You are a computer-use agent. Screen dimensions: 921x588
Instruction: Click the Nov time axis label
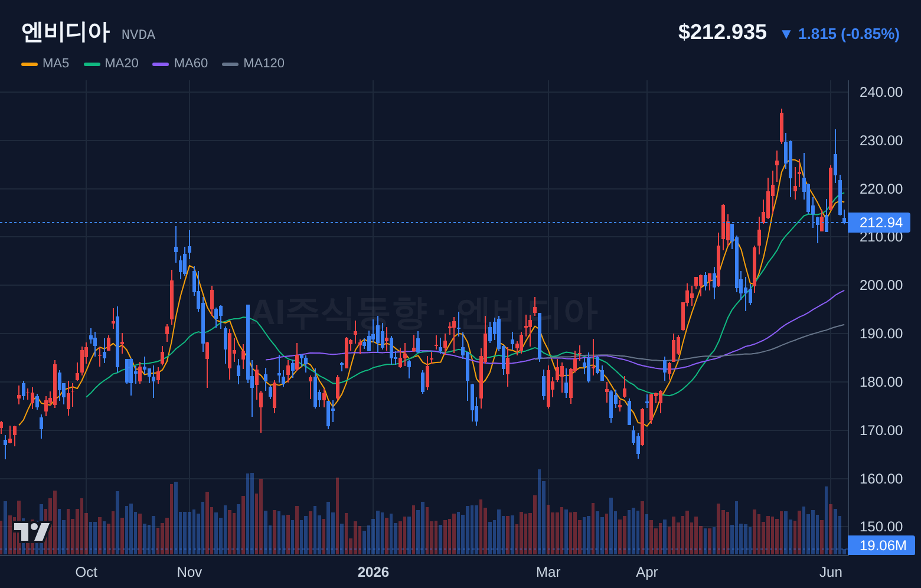tap(190, 572)
